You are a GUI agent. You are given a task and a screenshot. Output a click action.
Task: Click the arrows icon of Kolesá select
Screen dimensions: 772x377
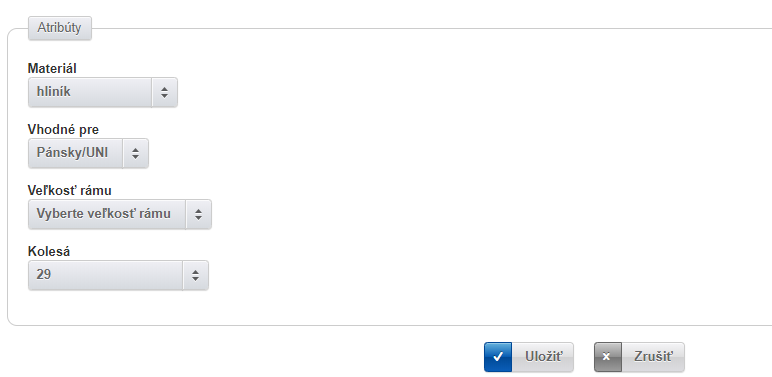coord(195,275)
